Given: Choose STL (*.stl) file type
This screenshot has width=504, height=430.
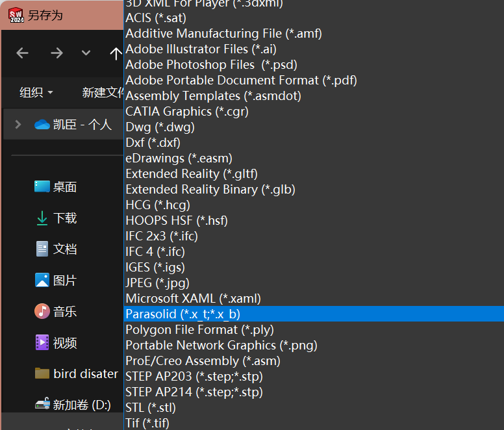Looking at the screenshot, I should pos(314,407).
